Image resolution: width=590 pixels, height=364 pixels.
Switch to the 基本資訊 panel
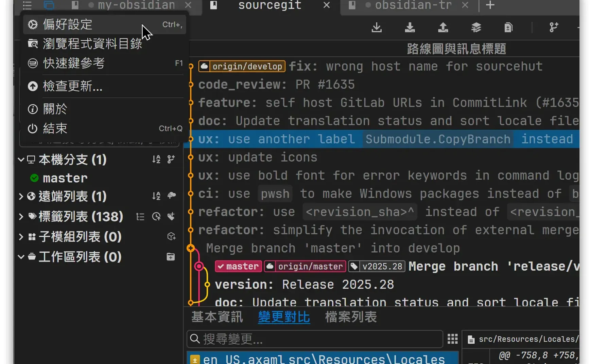[x=216, y=317]
